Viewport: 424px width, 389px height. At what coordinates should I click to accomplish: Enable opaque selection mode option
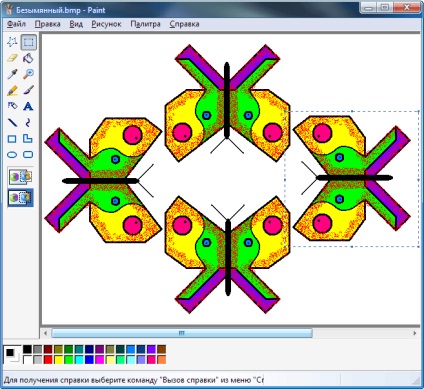21,177
